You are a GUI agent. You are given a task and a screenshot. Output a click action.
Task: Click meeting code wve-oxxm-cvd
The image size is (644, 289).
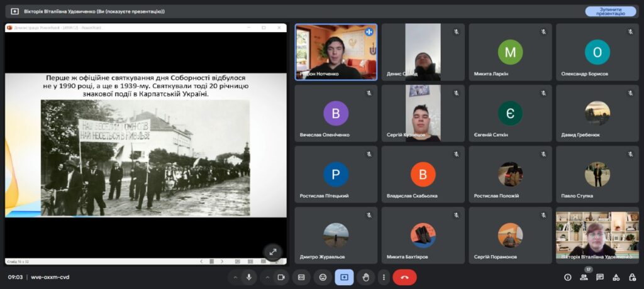coord(50,277)
